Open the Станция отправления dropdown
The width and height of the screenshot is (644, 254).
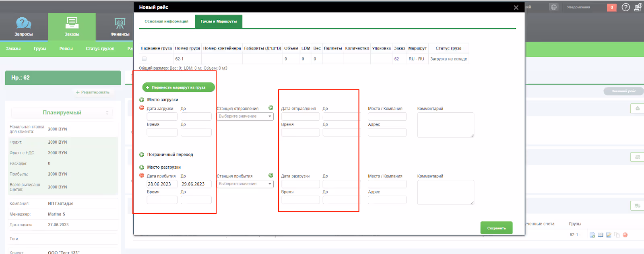[x=245, y=116]
